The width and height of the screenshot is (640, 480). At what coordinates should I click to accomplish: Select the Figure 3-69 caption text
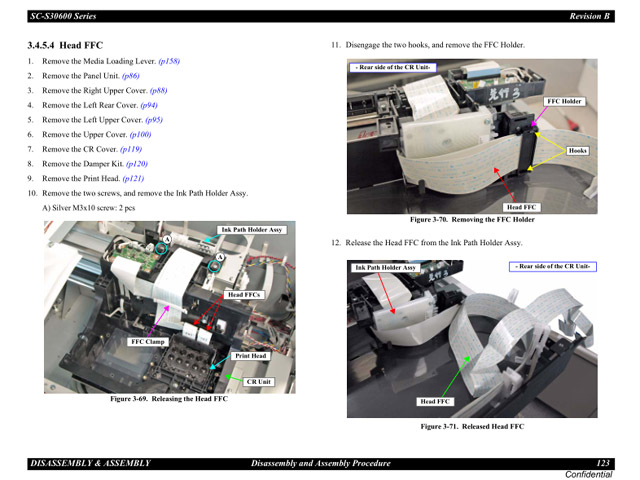pyautogui.click(x=168, y=399)
